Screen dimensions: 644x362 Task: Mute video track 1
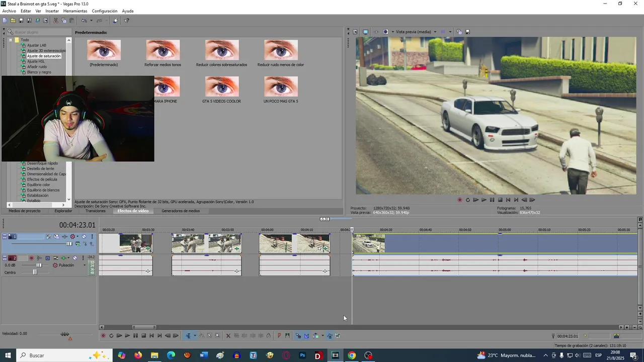tap(84, 236)
